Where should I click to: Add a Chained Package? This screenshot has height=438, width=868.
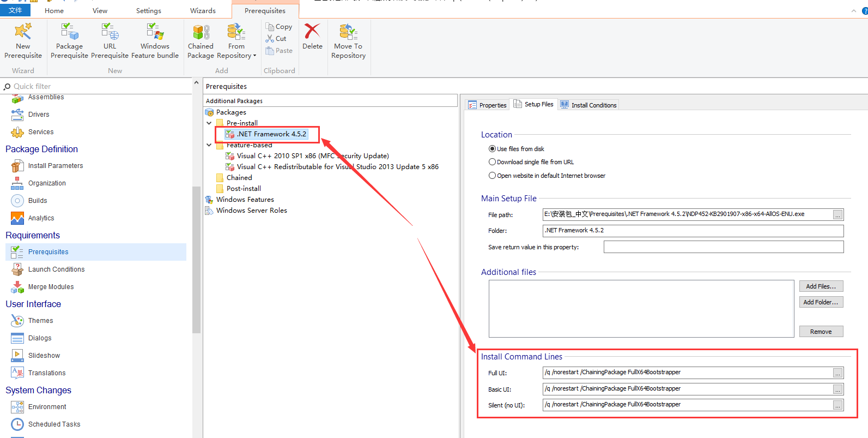[201, 41]
